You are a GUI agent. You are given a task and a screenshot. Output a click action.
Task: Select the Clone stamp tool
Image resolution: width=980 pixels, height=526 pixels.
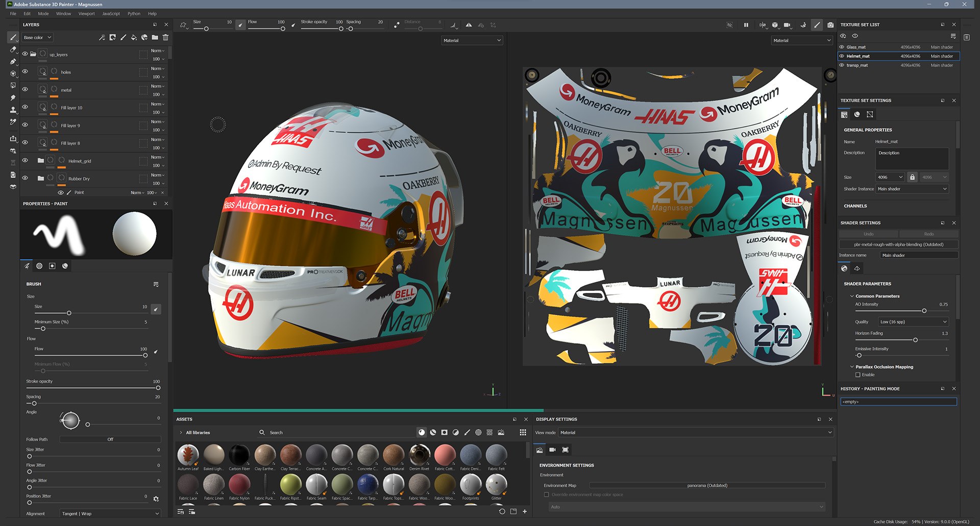pyautogui.click(x=13, y=110)
